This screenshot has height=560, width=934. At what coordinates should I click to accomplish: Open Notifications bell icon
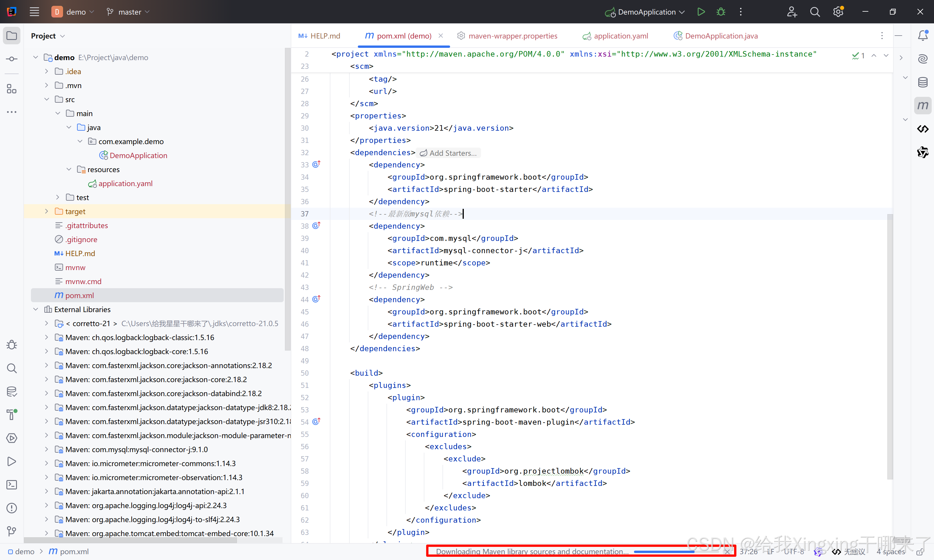[922, 36]
